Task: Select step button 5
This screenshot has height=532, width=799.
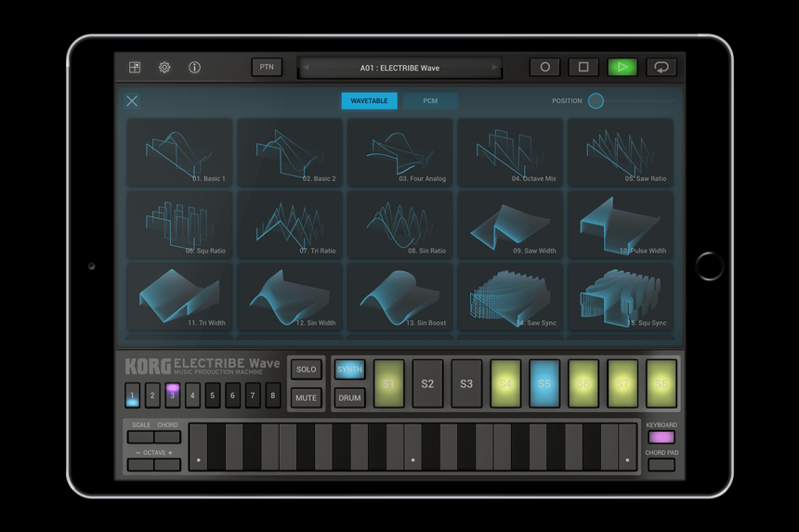Action: pos(213,396)
